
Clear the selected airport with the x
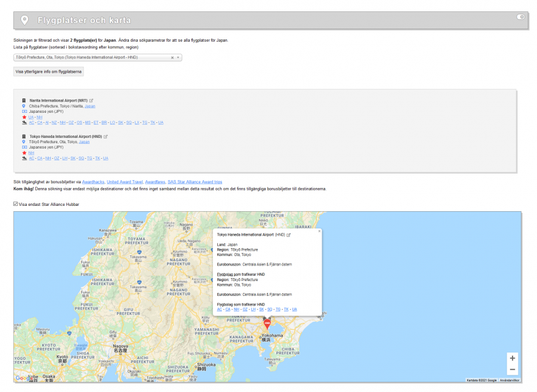(x=172, y=58)
